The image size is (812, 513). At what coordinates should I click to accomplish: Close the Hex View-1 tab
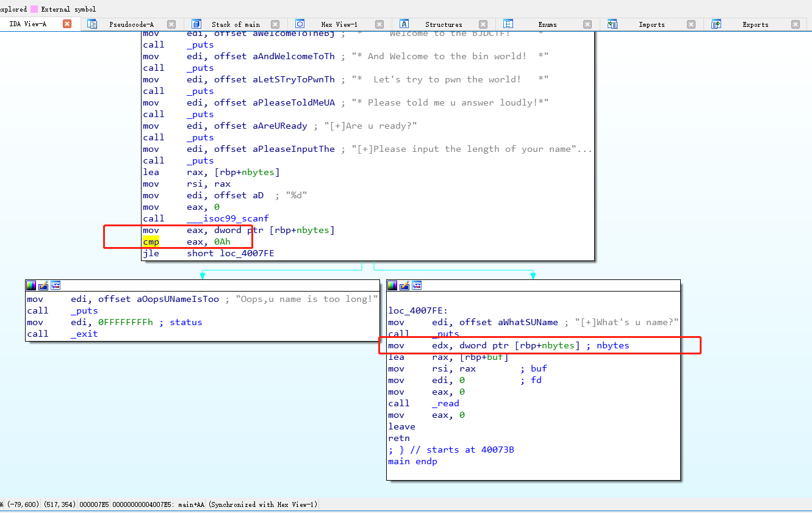click(379, 24)
